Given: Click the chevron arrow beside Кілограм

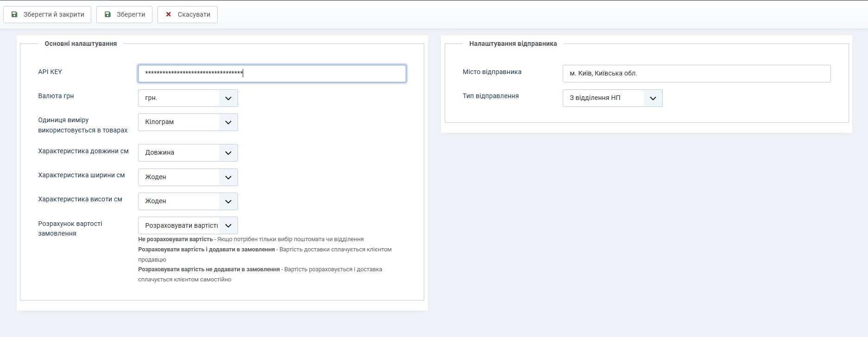Looking at the screenshot, I should [228, 122].
